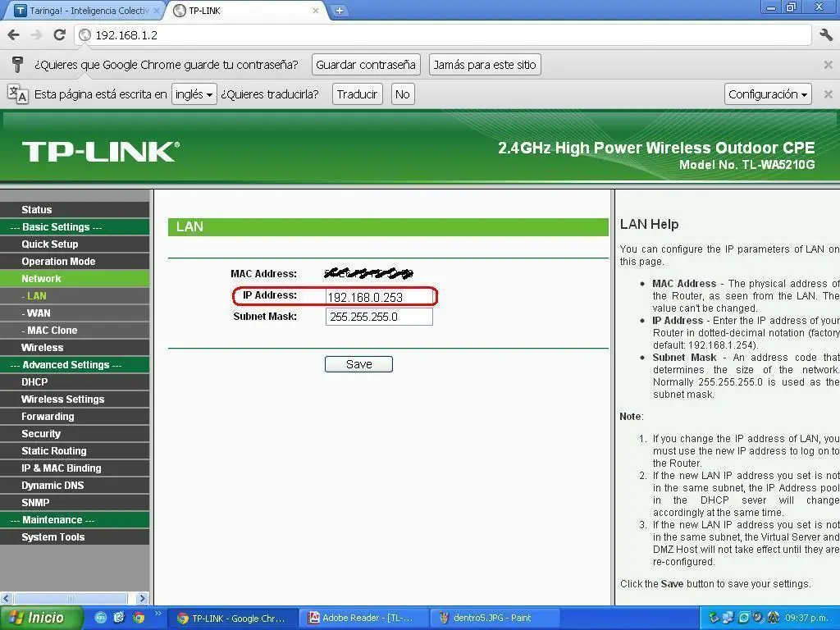
Task: Open the WAN submenu item
Action: [75, 313]
